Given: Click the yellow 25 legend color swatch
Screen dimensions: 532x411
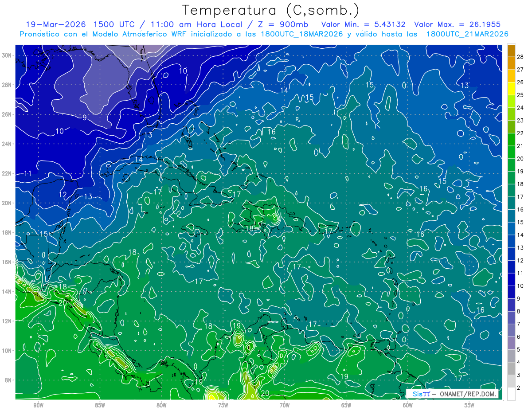Looking at the screenshot, I should coord(511,88).
